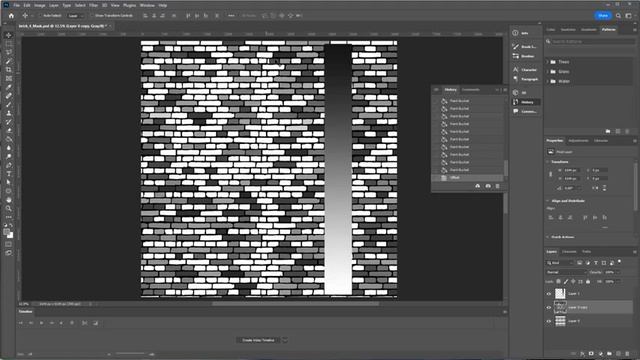The height and width of the screenshot is (360, 640).
Task: Select the Rectangular Marquee tool
Action: tap(9, 44)
